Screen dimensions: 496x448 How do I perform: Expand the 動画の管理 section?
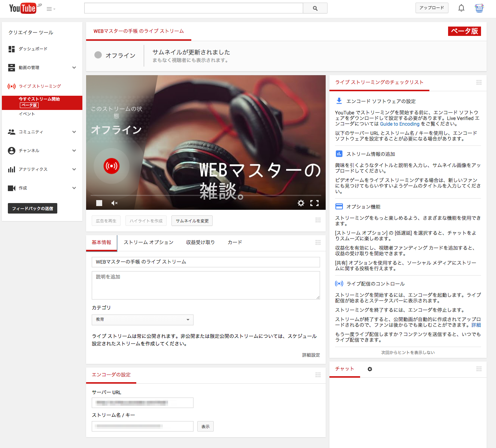[x=74, y=68]
